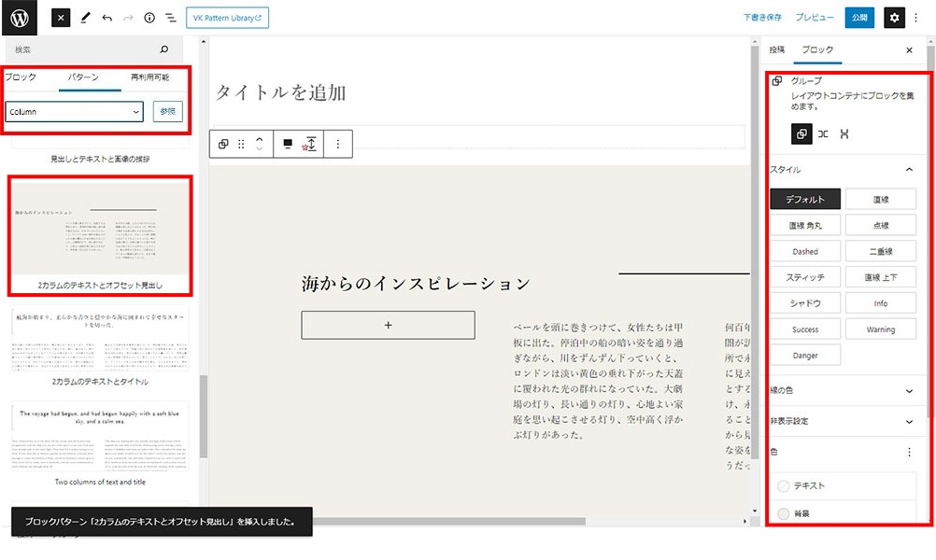Viewport: 936px width, 560px height.
Task: Undo the last change
Action: (x=106, y=17)
